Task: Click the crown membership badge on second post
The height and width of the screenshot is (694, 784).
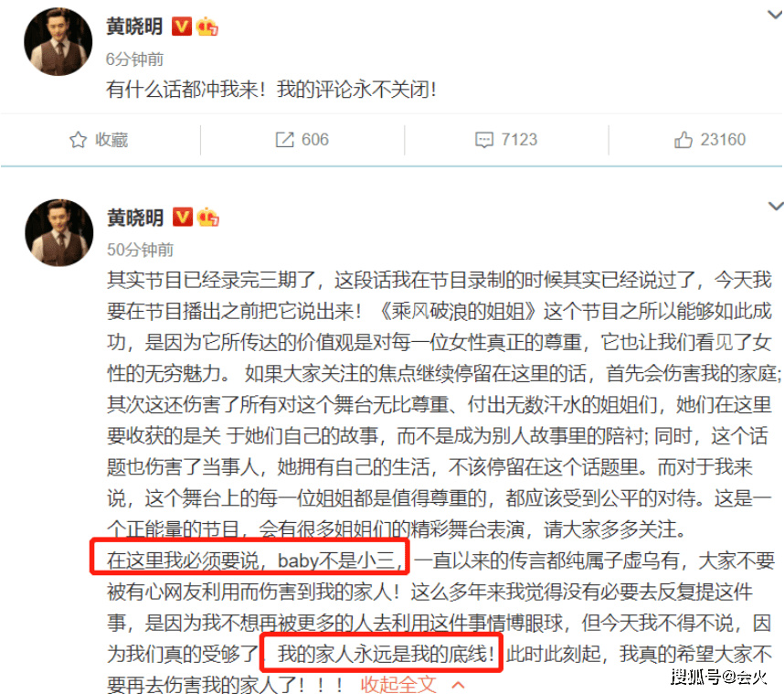Action: point(208,217)
